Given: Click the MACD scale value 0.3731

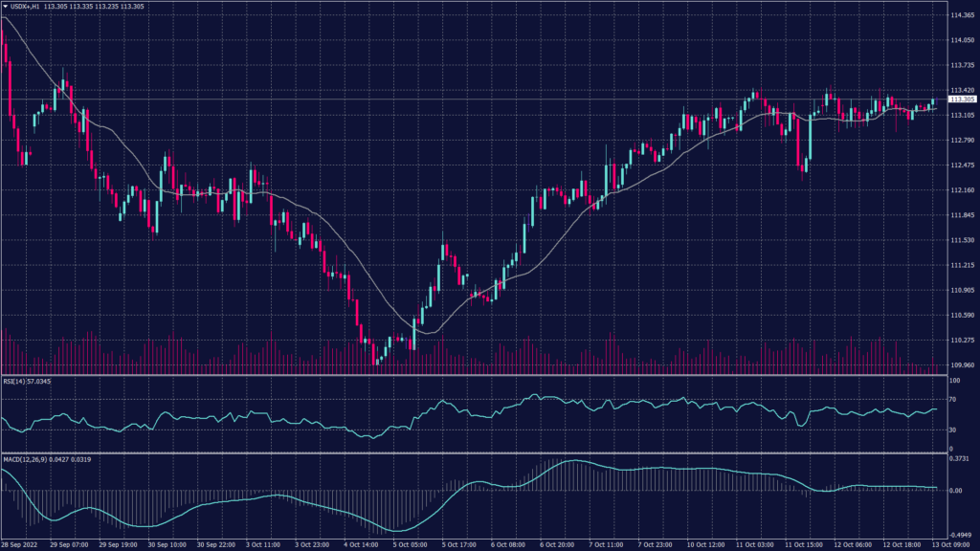Looking at the screenshot, I should (x=959, y=459).
